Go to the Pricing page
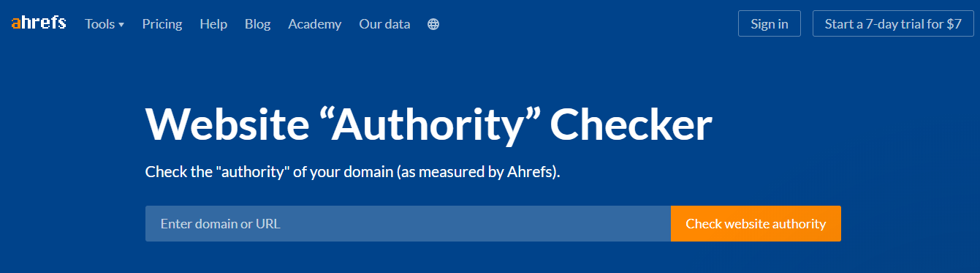980x273 pixels. (162, 24)
